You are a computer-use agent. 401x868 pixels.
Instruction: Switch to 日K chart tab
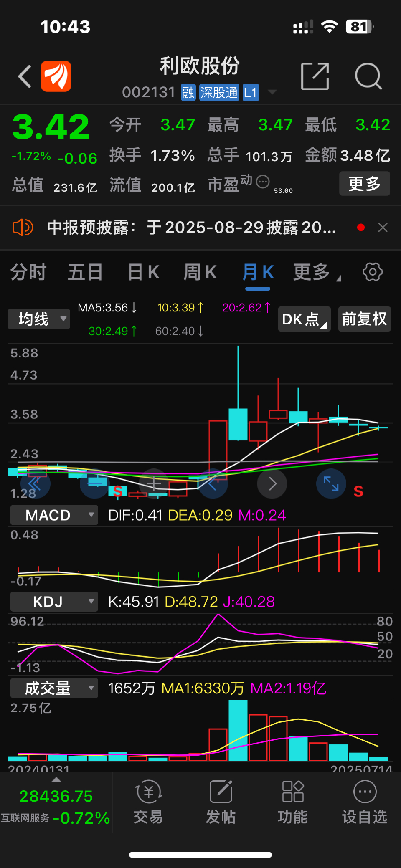click(144, 272)
